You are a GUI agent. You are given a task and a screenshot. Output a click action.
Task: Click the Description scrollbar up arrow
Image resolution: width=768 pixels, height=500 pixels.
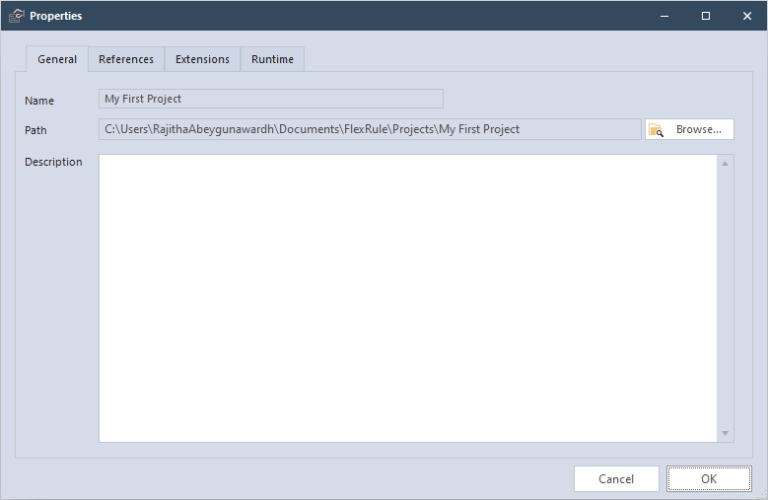click(x=725, y=164)
